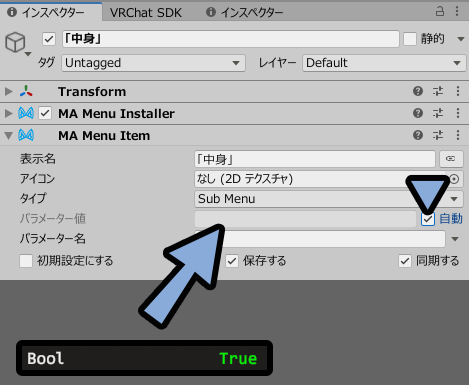Toggle the 同期する checkbox
Image resolution: width=469 pixels, height=385 pixels.
[405, 261]
